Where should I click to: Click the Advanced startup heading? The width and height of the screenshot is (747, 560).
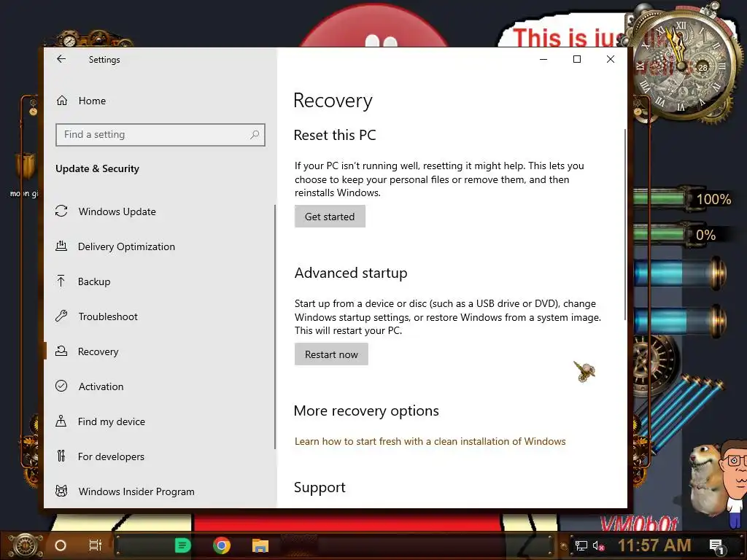click(x=351, y=273)
